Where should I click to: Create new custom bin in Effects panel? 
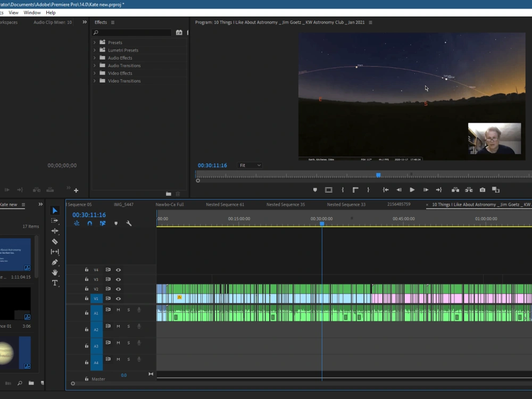169,194
